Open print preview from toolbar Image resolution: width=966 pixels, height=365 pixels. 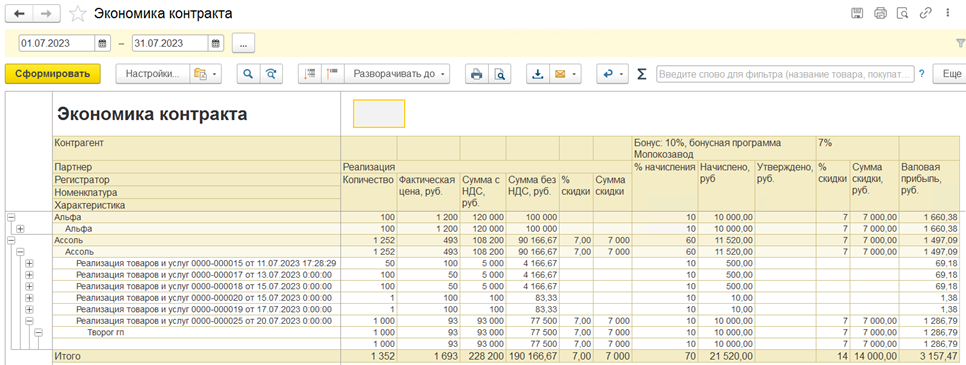coord(500,73)
